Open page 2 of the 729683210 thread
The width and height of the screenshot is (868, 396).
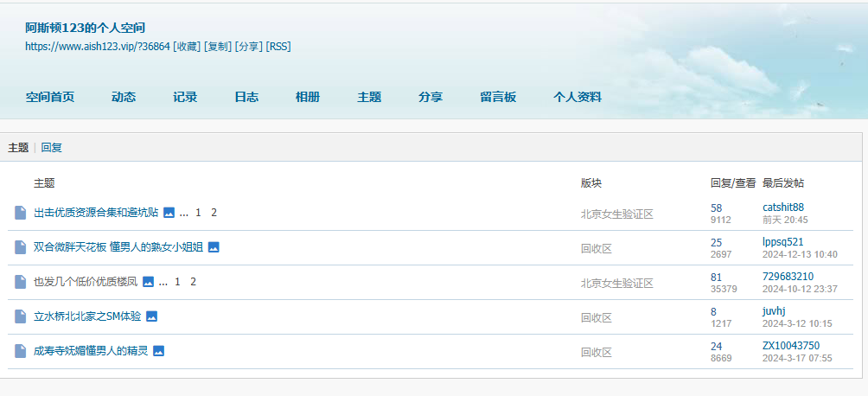(x=194, y=282)
